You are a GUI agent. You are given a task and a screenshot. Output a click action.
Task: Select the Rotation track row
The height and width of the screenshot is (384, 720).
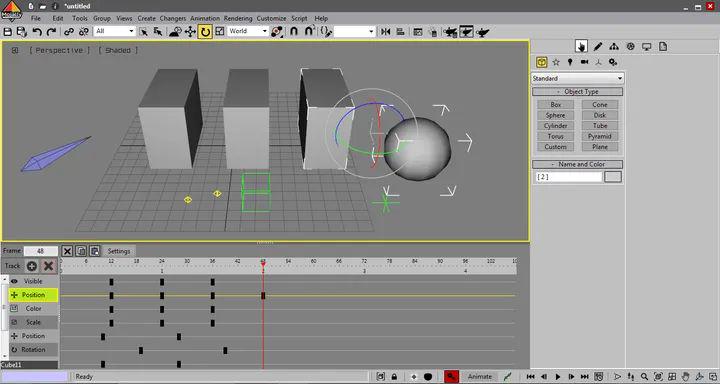tap(33, 350)
